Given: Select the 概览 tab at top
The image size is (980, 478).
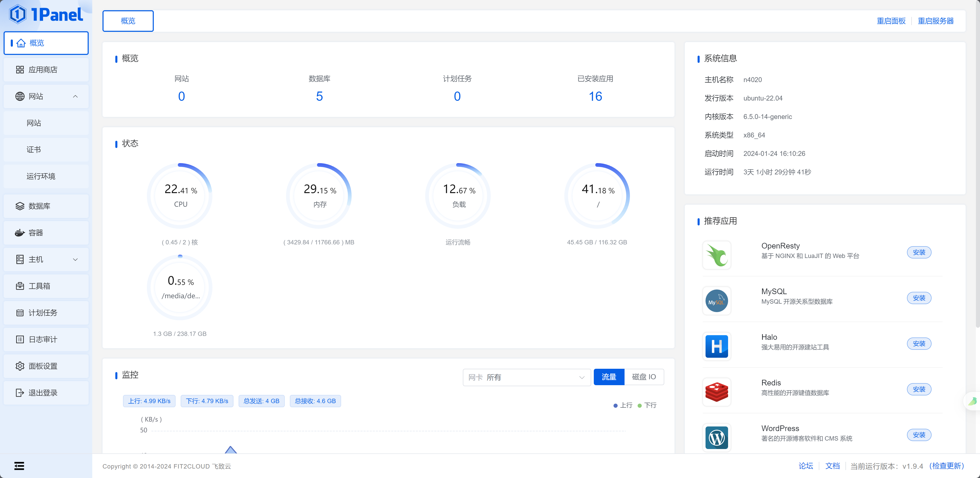Looking at the screenshot, I should 128,21.
